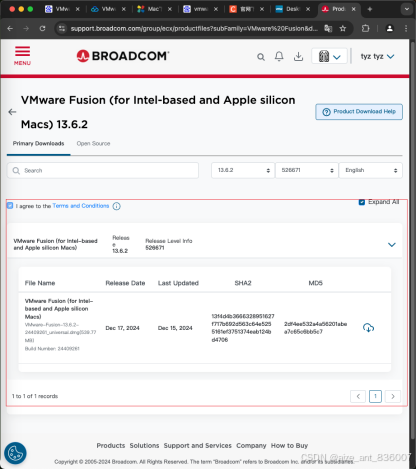The width and height of the screenshot is (416, 469).
Task: Open Solutions footer link
Action: click(144, 446)
